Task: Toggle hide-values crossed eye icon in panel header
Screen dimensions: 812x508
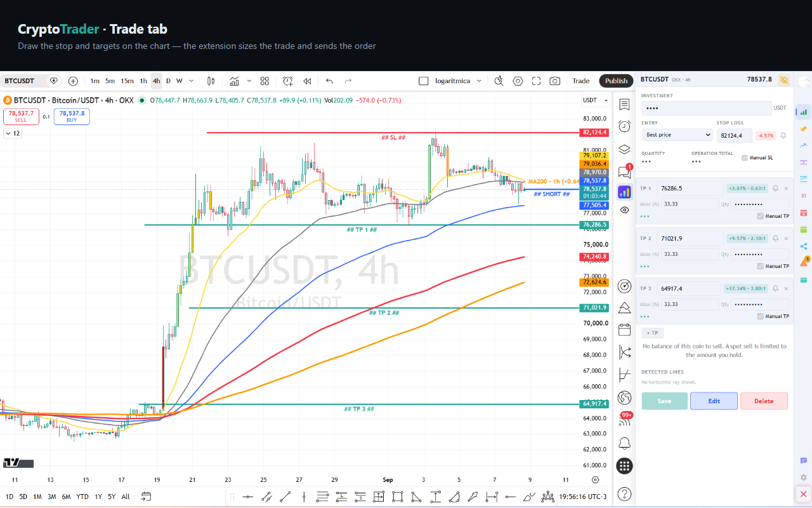Action: tap(784, 79)
